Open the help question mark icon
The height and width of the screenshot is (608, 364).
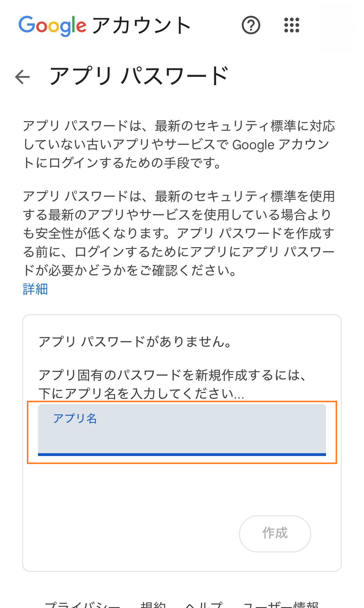(x=251, y=25)
